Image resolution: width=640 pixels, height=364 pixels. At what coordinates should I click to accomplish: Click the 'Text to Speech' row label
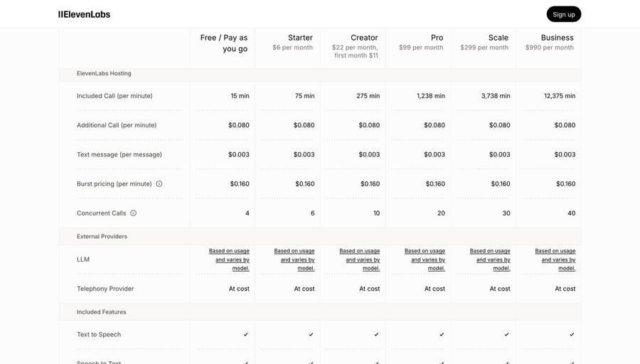[99, 334]
